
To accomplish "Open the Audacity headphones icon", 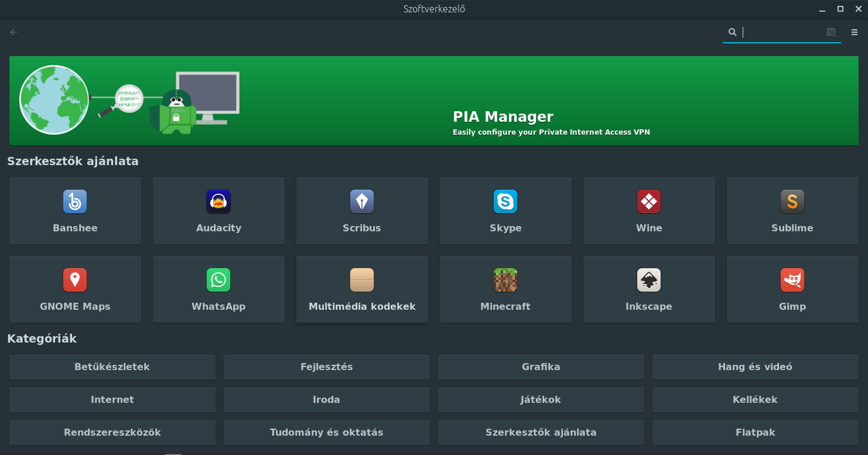I will point(218,201).
